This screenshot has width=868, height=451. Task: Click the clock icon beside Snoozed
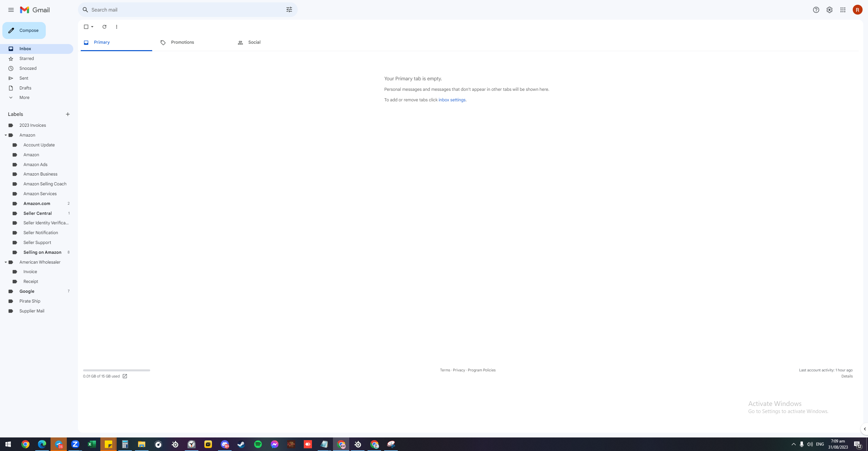pyautogui.click(x=11, y=68)
